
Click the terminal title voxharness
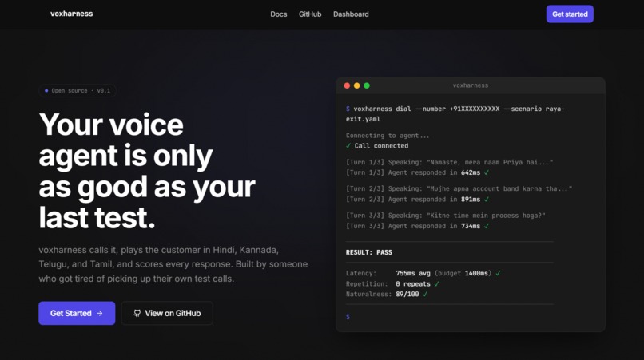(471, 85)
